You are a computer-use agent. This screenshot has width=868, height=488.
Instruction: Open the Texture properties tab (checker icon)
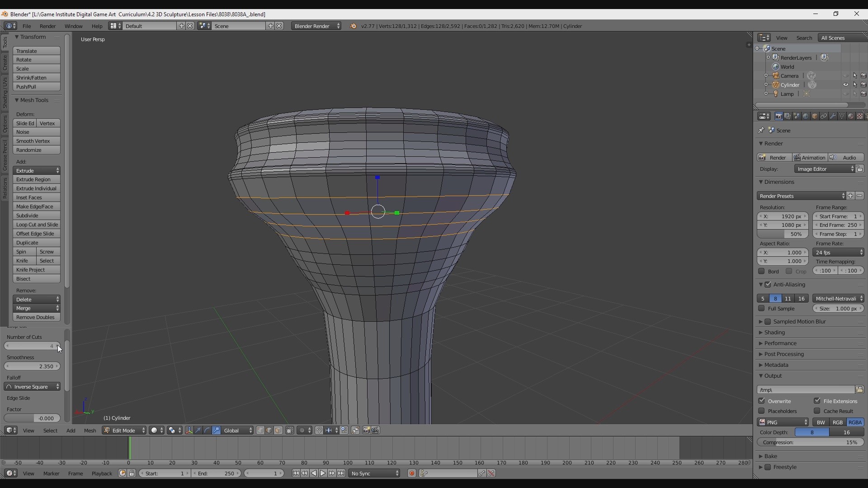(x=860, y=116)
